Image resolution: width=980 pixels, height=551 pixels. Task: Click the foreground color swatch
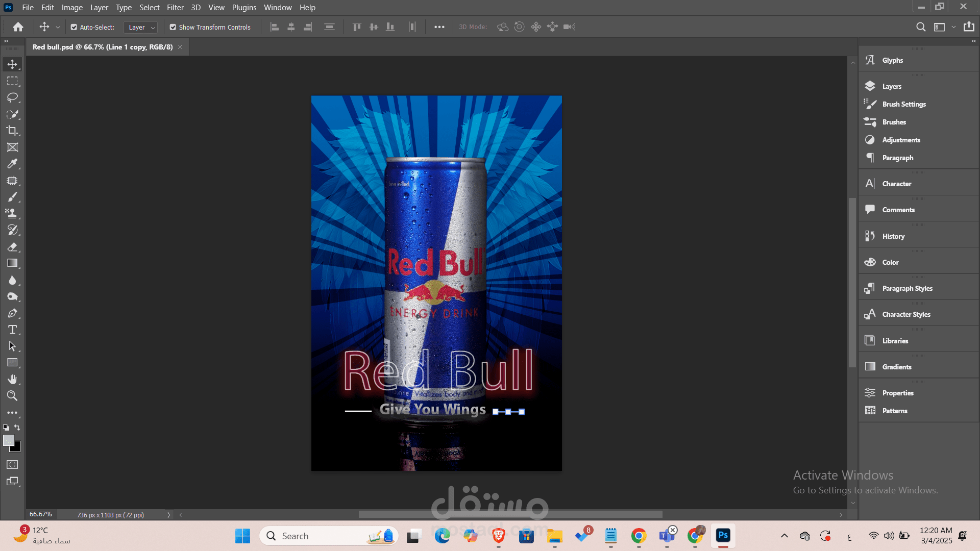tap(9, 440)
